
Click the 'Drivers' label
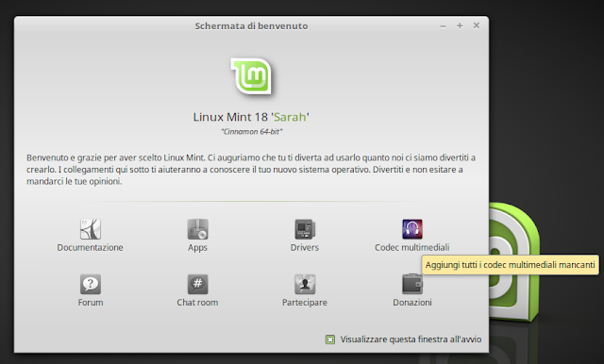click(x=305, y=247)
